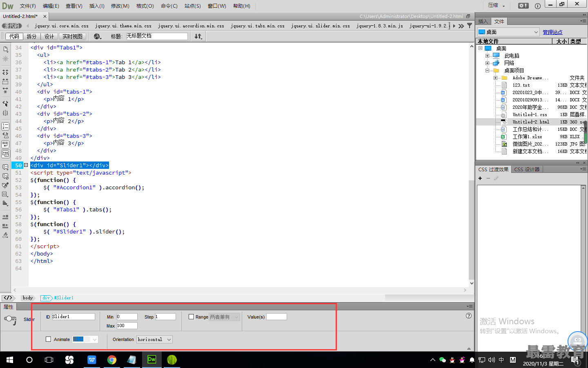Click highlight invalid code icon
The image size is (588, 368).
point(5,135)
